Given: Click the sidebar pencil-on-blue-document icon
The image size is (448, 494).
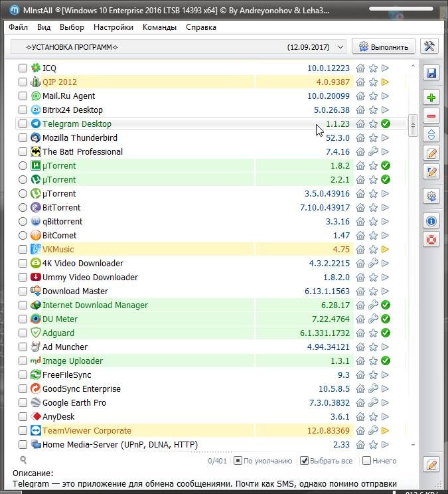Looking at the screenshot, I should pos(431,172).
